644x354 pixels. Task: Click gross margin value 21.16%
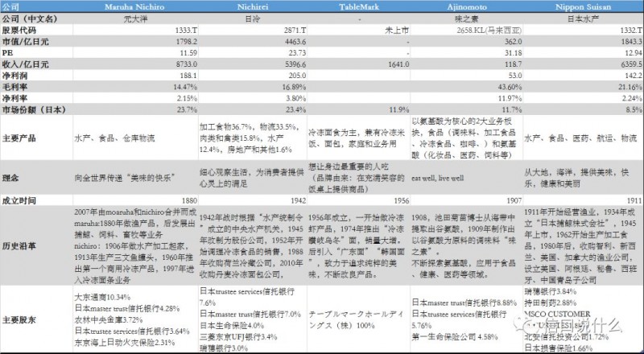point(630,87)
